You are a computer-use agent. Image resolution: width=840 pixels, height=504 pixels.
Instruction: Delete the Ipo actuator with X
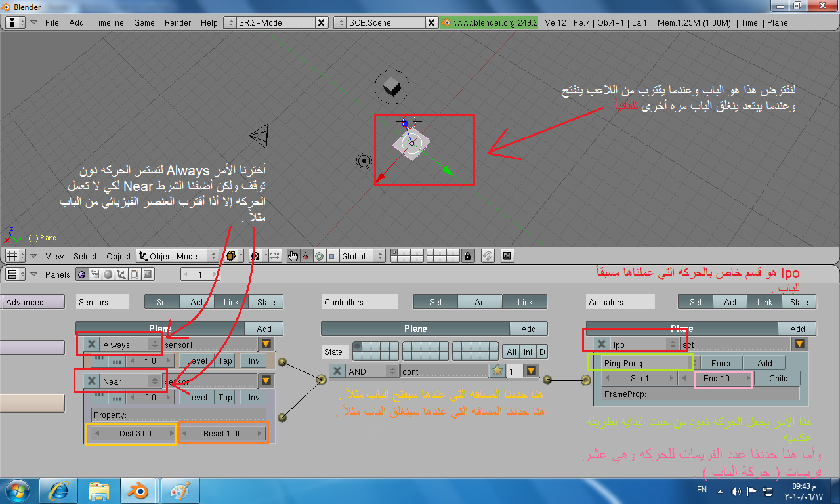(601, 344)
